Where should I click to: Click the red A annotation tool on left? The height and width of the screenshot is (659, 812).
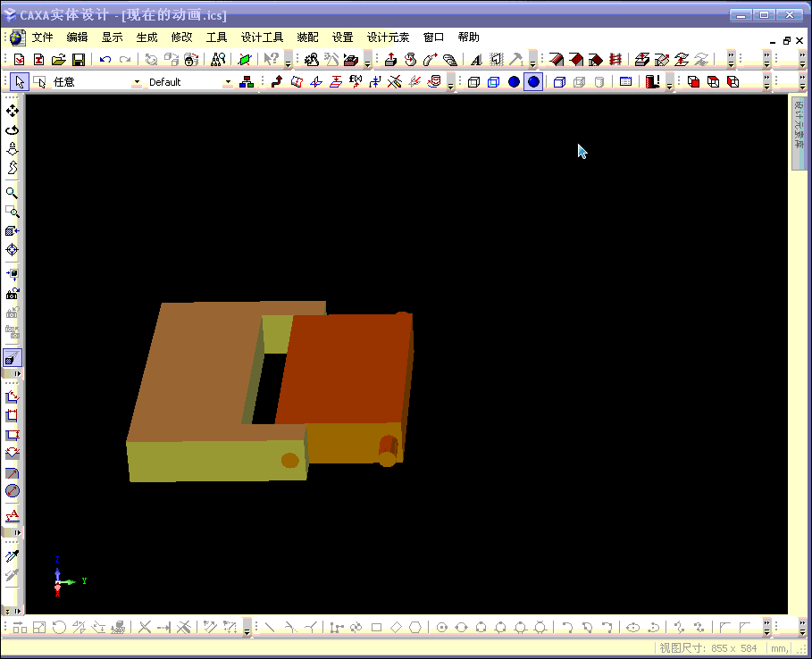13,515
